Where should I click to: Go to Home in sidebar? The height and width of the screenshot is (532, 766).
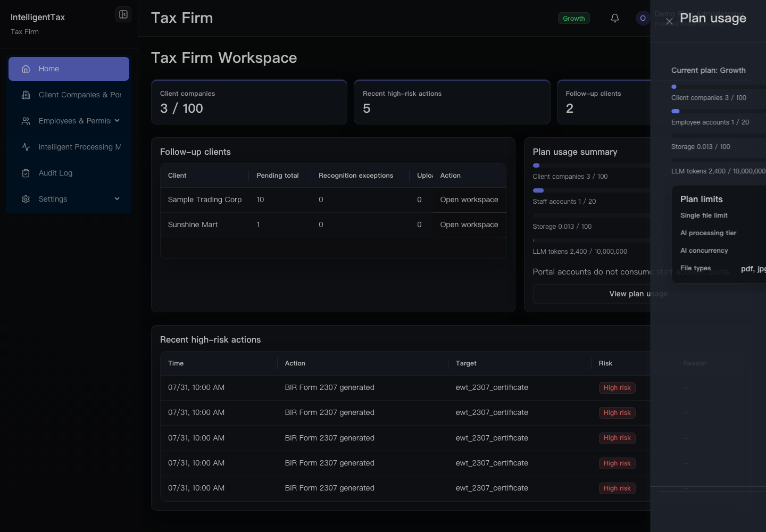69,69
